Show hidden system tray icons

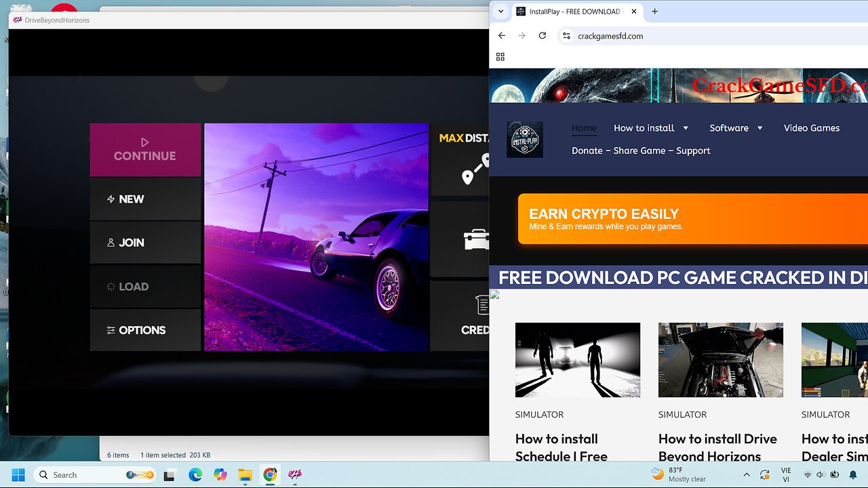pos(747,474)
